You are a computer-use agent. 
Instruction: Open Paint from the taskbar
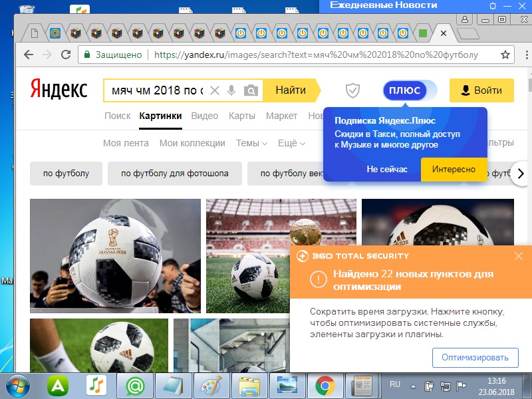211,386
